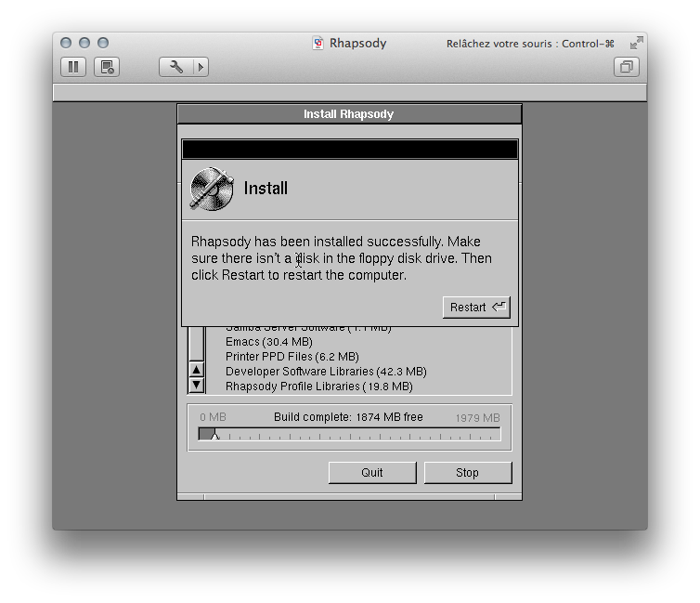This screenshot has width=700, height=603.
Task: Click the minimize window button
Action: click(84, 43)
